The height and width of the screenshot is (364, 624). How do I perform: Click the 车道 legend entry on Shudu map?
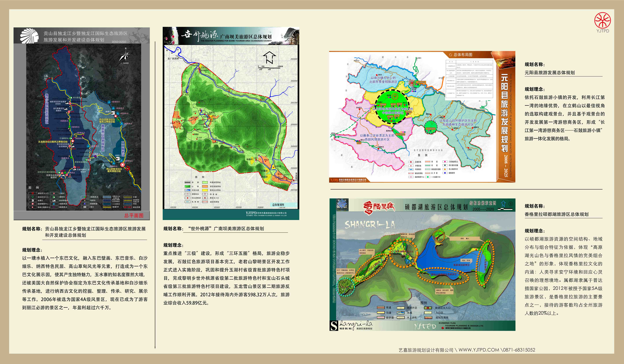(x=384, y=308)
